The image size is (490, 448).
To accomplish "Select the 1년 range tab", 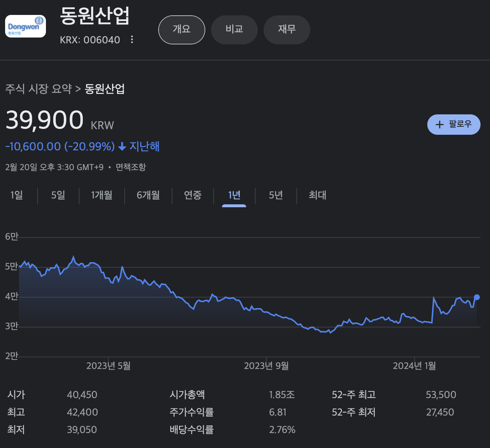I will tap(234, 195).
